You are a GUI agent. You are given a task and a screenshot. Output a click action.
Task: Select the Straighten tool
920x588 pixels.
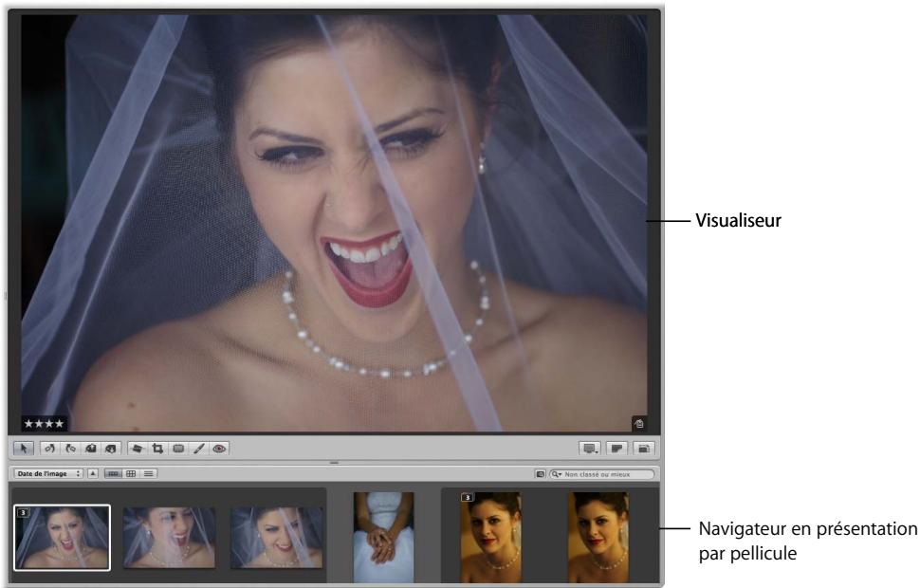click(x=138, y=449)
